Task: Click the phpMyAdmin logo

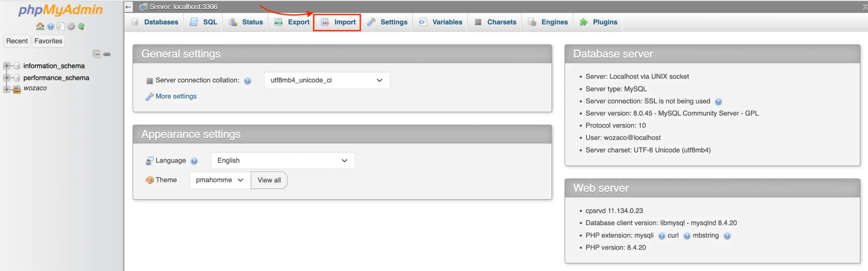Action: (60, 9)
